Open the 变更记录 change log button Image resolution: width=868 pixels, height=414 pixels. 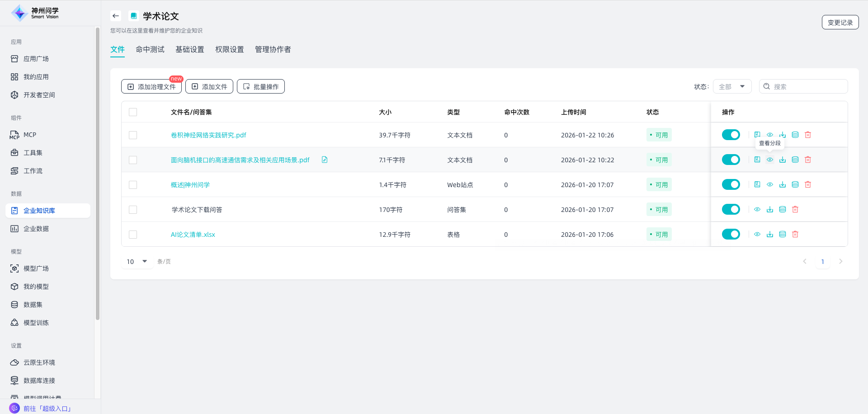click(840, 22)
